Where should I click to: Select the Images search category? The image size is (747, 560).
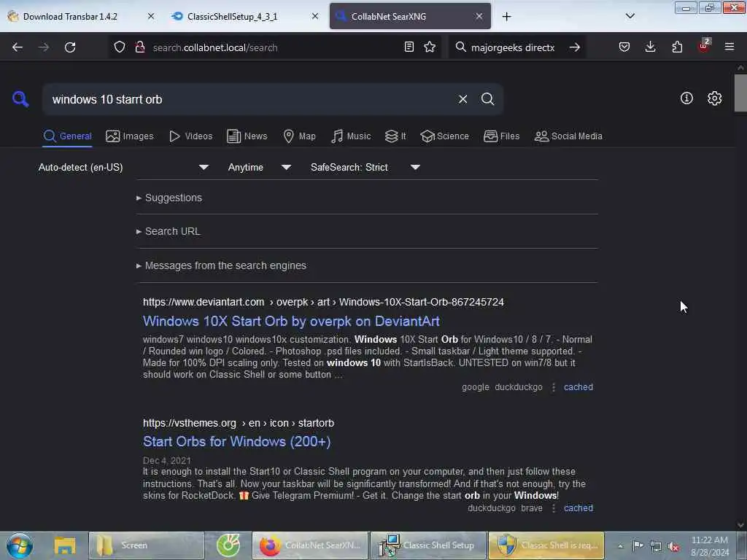130,136
